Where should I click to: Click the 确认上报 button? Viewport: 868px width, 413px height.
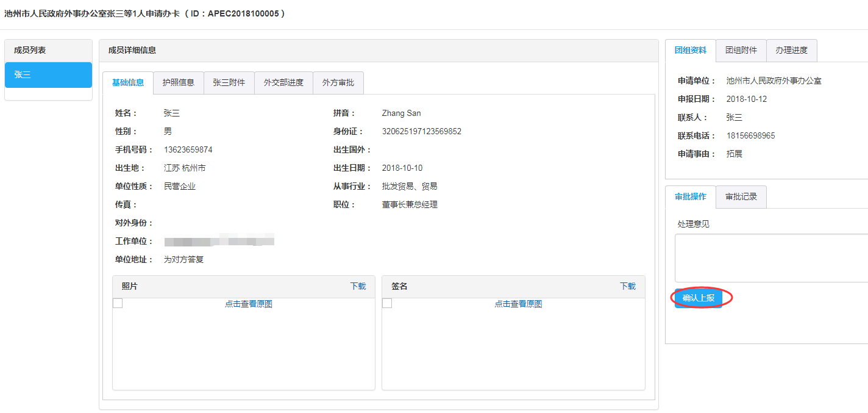699,298
